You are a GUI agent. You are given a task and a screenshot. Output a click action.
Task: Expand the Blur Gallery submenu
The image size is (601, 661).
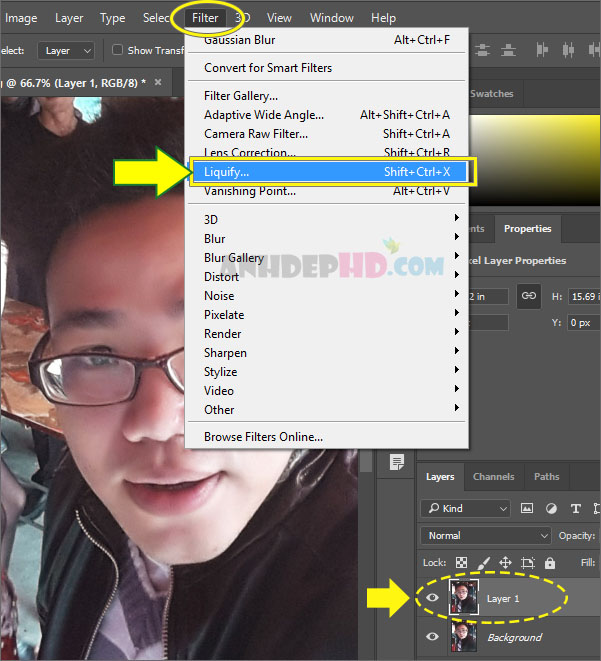327,258
